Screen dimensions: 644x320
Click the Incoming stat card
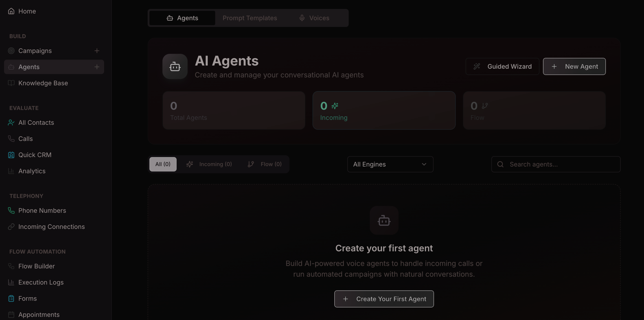click(x=384, y=110)
